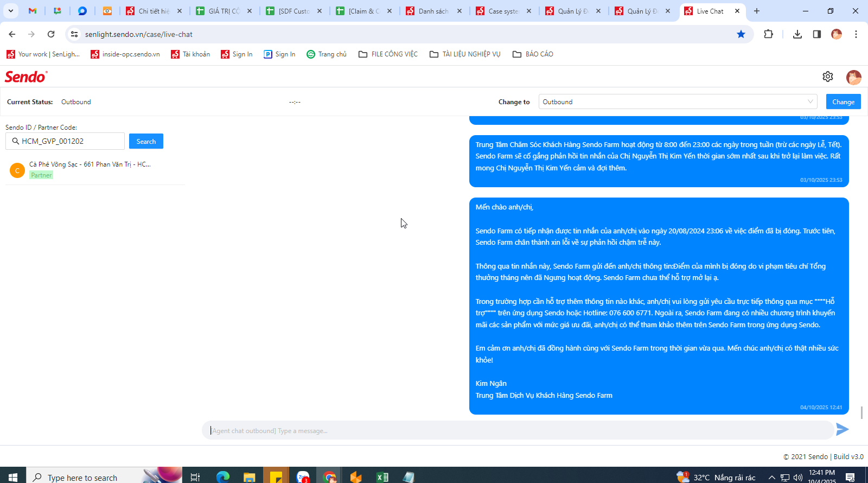Viewport: 868px width, 483px height.
Task: Close the Live Chat tab
Action: pyautogui.click(x=737, y=11)
